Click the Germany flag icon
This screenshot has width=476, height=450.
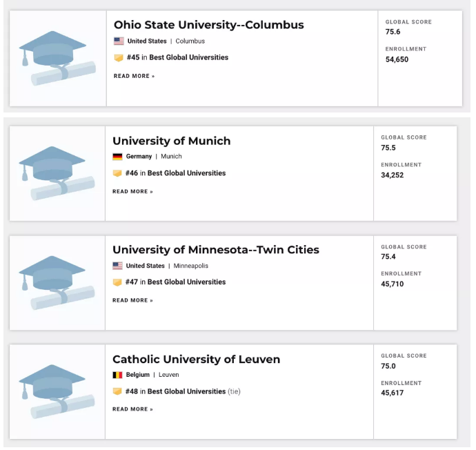(117, 157)
